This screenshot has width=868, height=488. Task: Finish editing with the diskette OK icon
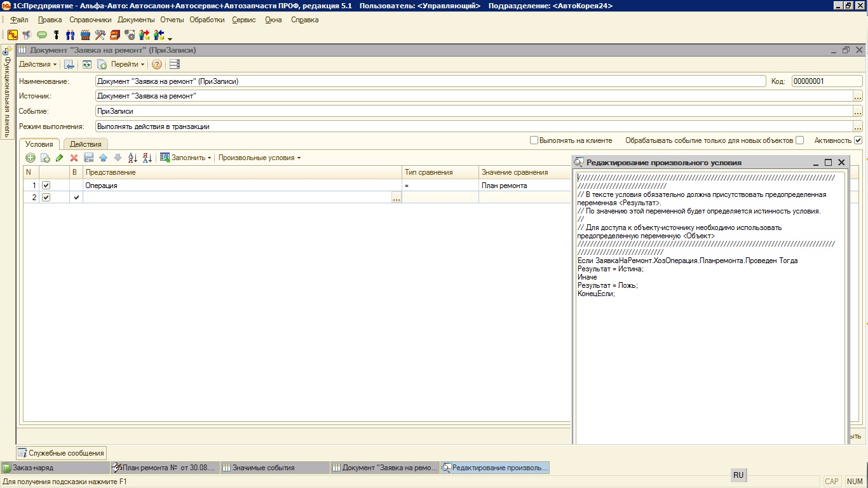89,158
